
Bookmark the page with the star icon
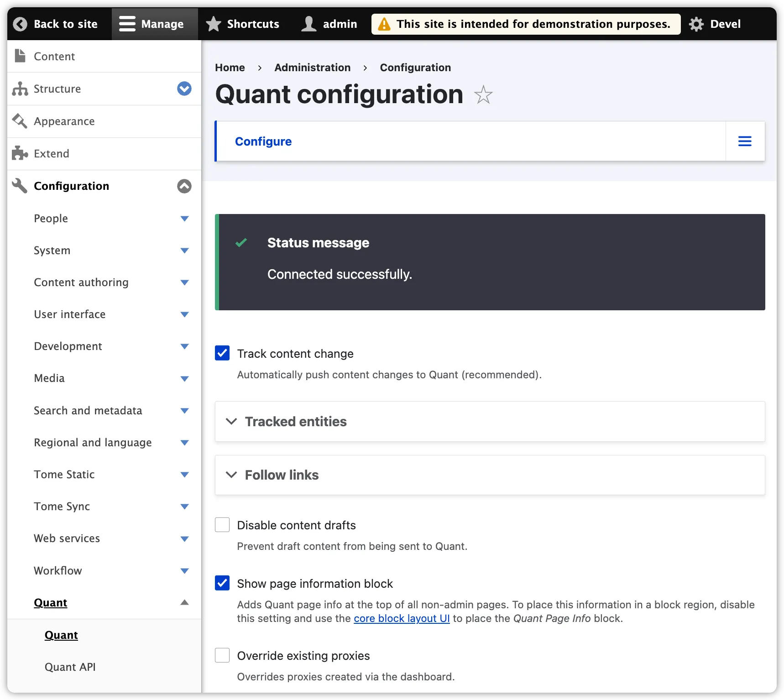coord(483,95)
